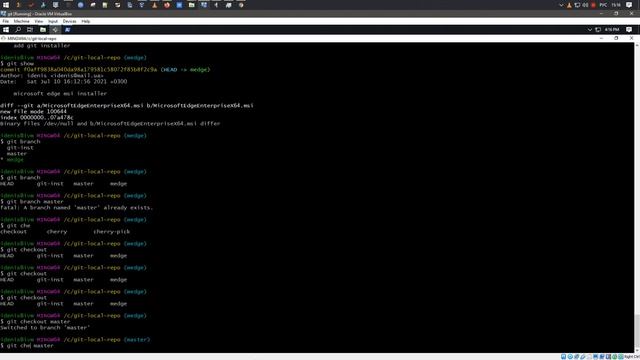The image size is (640, 360).
Task: Click the 'Date: Sat Jul 10' line
Action: 63,82
